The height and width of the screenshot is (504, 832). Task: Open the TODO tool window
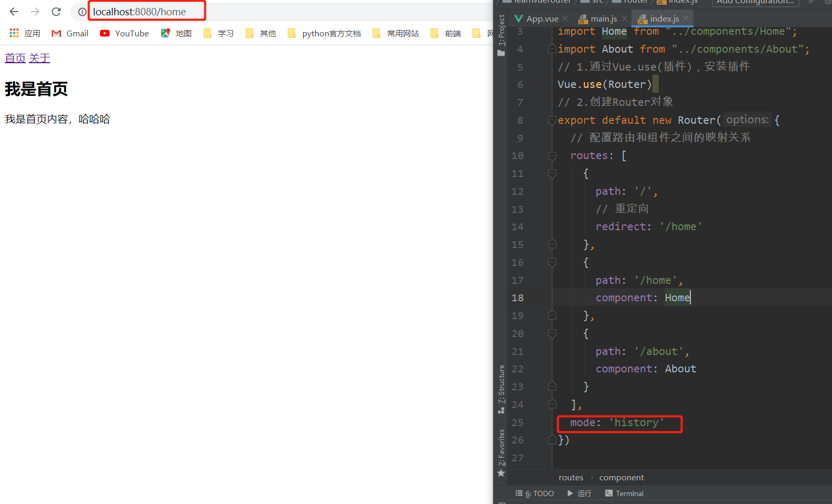tap(534, 493)
